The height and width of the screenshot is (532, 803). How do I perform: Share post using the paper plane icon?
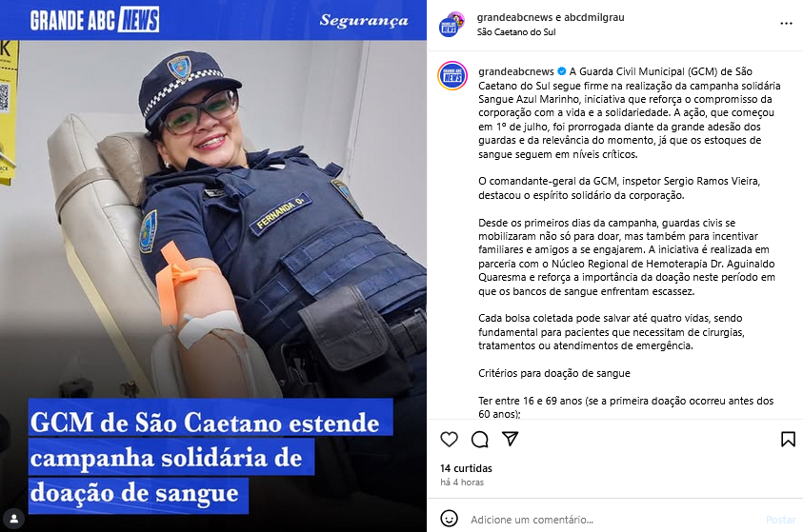[510, 439]
